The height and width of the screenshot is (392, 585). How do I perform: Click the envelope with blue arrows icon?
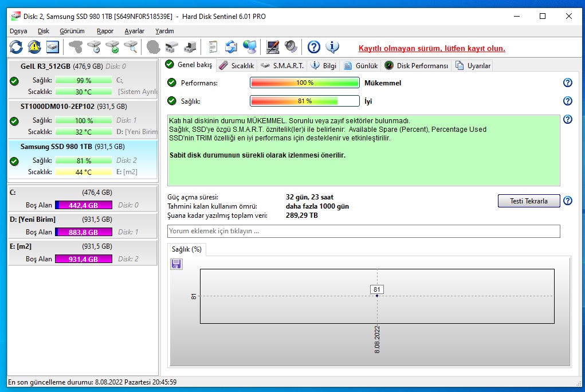tap(231, 47)
